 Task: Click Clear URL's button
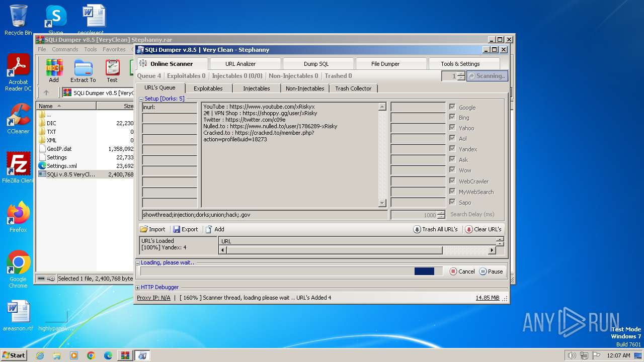click(x=483, y=229)
